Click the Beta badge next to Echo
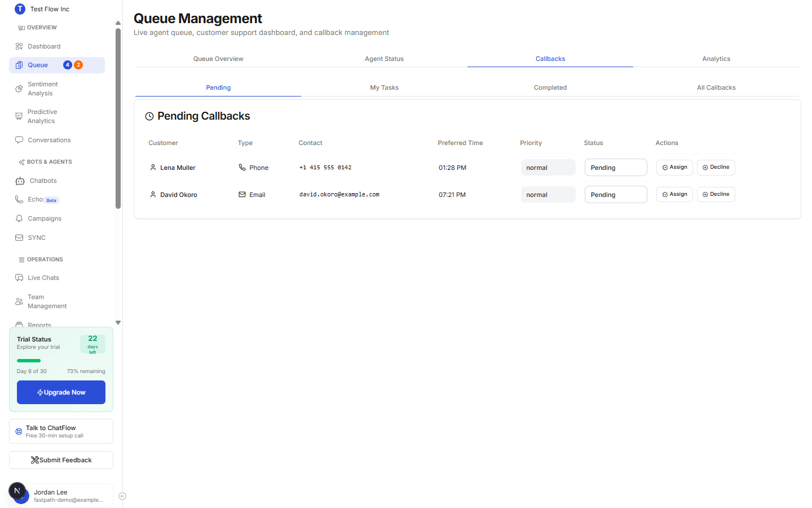This screenshot has width=812, height=508. point(51,200)
